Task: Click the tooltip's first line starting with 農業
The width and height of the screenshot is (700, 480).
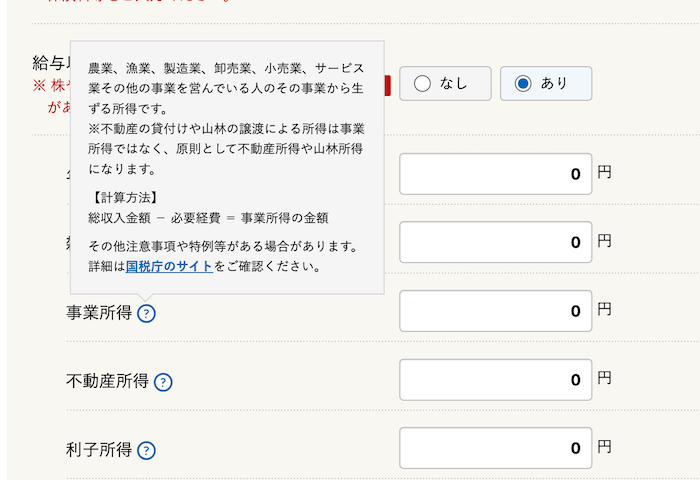Action: click(x=226, y=68)
